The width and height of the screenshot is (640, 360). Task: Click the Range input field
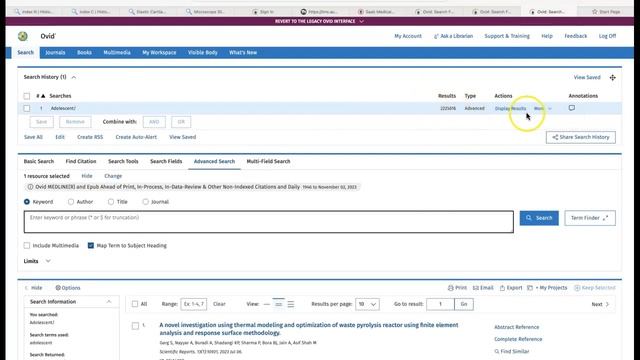click(193, 304)
